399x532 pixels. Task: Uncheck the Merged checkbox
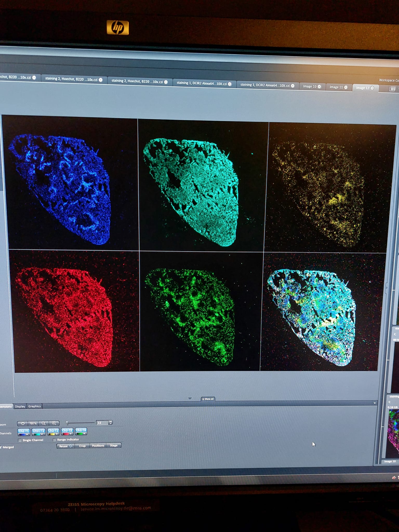point(1,447)
